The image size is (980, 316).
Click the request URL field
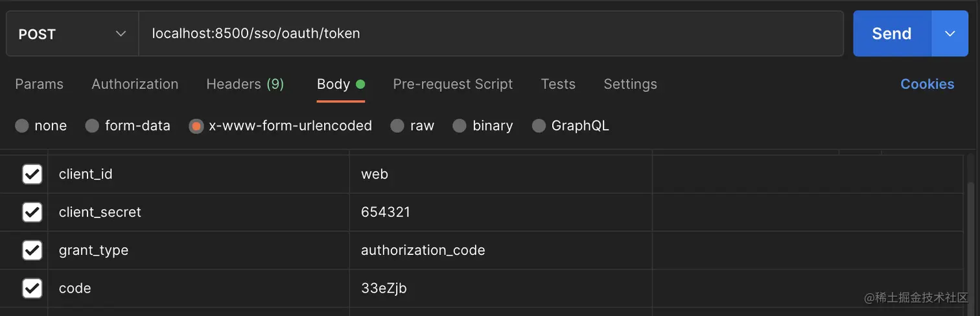click(491, 34)
